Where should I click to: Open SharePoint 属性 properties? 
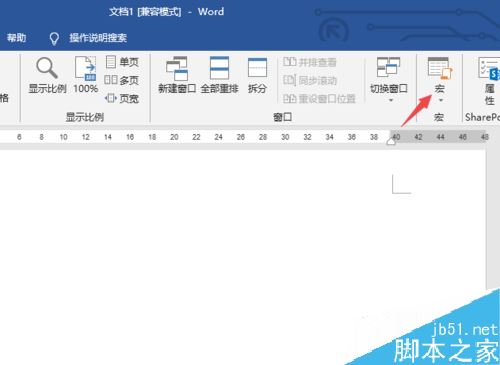[488, 81]
